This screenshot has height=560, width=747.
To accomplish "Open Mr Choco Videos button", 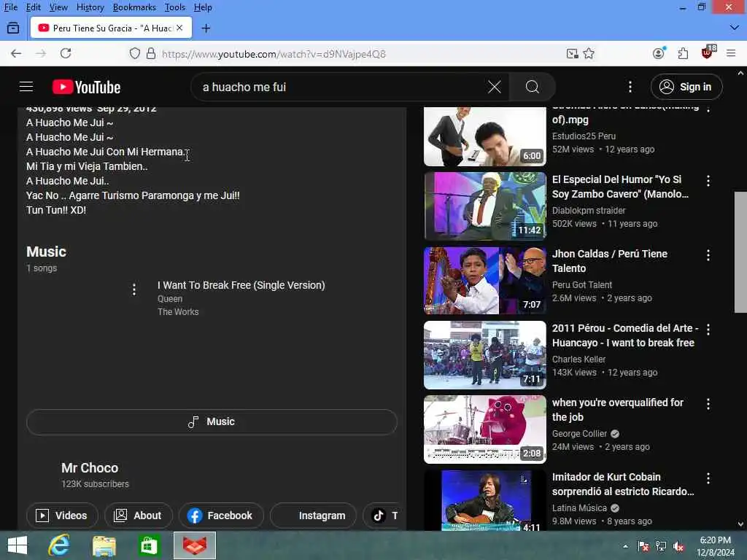I will pos(62,516).
